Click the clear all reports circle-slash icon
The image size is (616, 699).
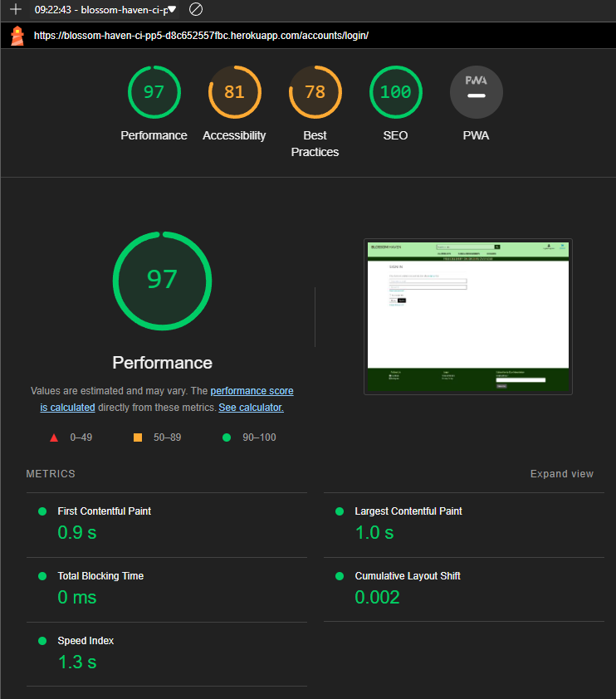(196, 9)
